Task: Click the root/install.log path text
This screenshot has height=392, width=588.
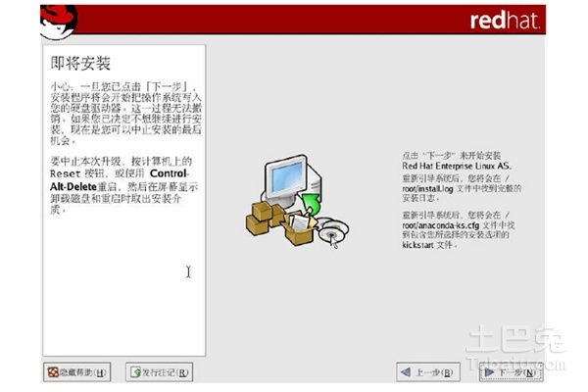Action: 427,189
